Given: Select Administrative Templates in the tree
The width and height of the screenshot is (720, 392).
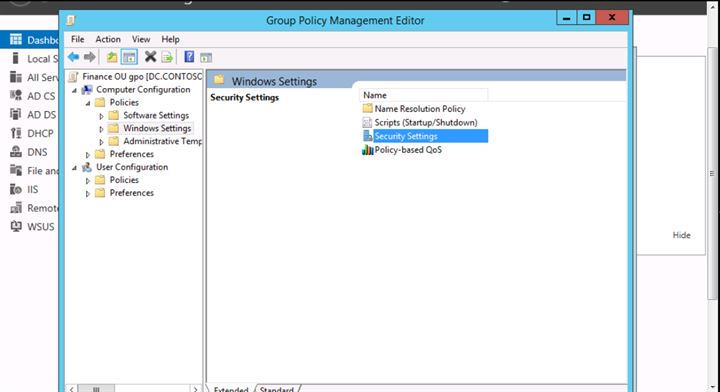Looking at the screenshot, I should pyautogui.click(x=163, y=141).
